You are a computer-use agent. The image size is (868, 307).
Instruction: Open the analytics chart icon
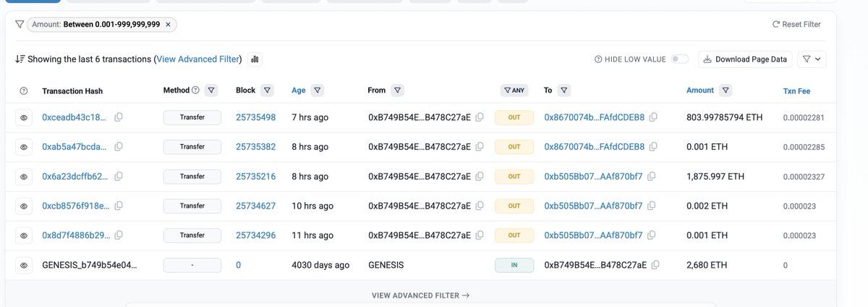pos(255,59)
